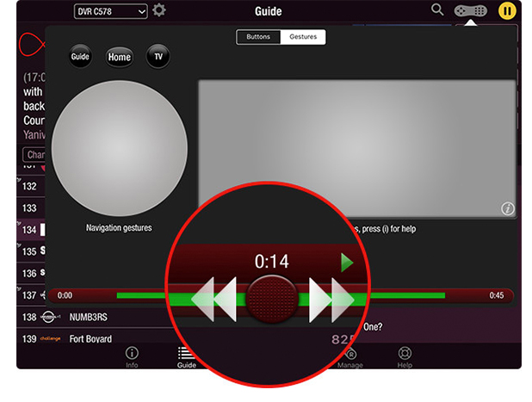532x402 pixels.
Task: Open search with the magnifier icon
Action: [x=437, y=9]
